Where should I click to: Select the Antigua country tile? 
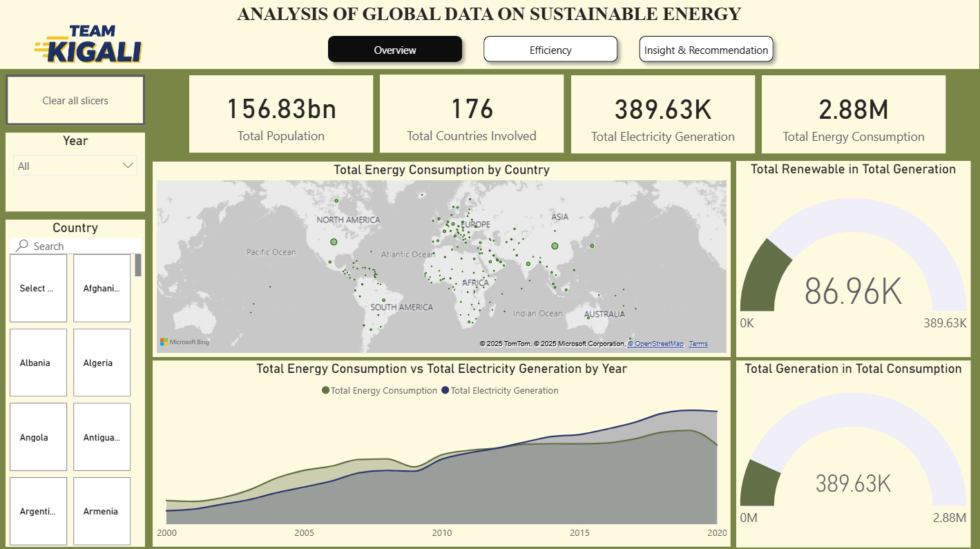pyautogui.click(x=102, y=437)
